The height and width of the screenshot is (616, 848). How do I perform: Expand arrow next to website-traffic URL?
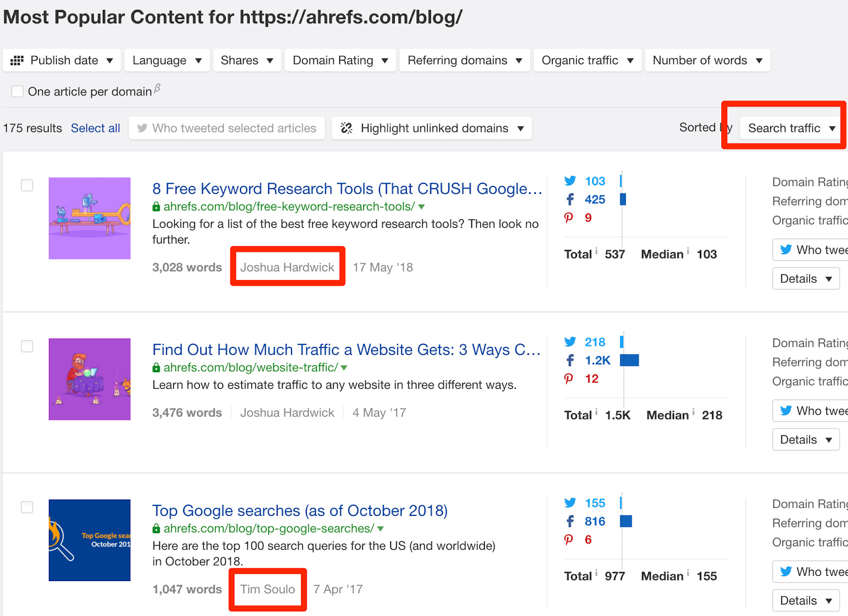point(344,368)
